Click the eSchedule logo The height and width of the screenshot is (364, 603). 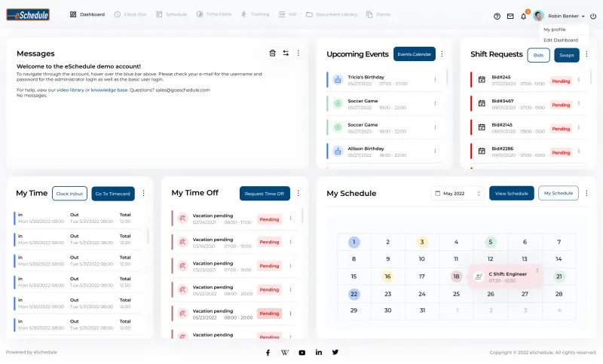[x=28, y=14]
